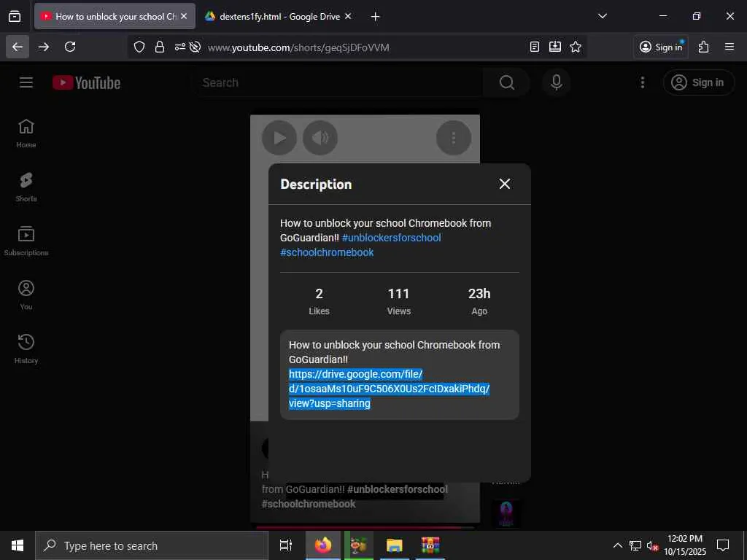
Task: Toggle Shorts volume speaker button
Action: [320, 138]
